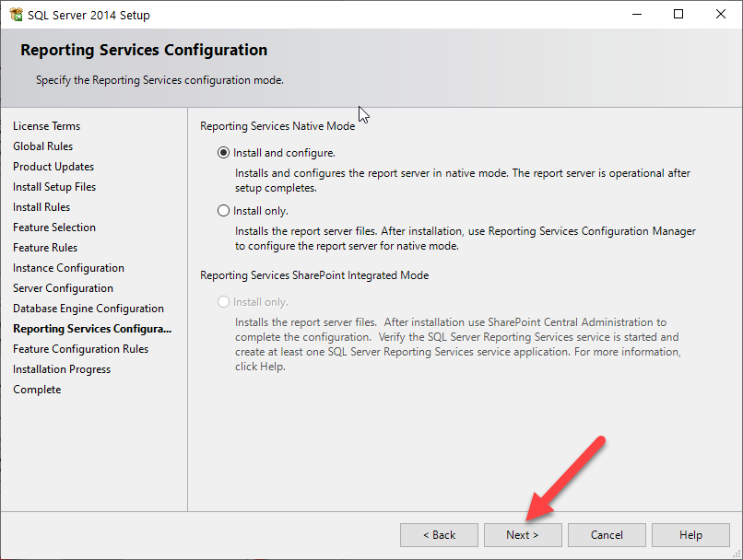Click the Product Updates step

pyautogui.click(x=53, y=167)
